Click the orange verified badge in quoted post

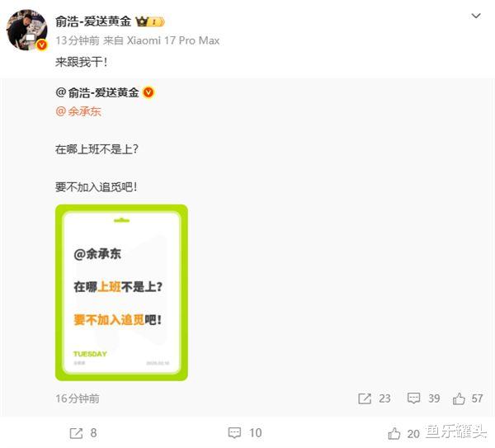[148, 92]
